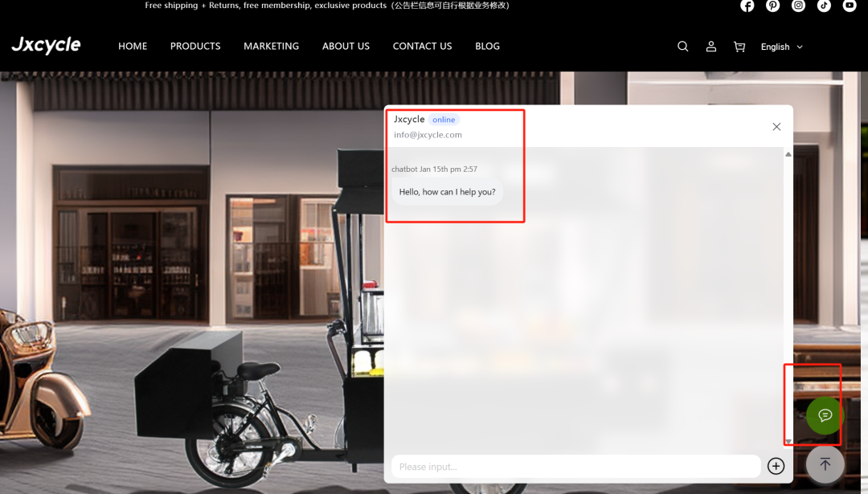Open the Facebook social link
Screen dimensions: 868x494
click(x=747, y=6)
